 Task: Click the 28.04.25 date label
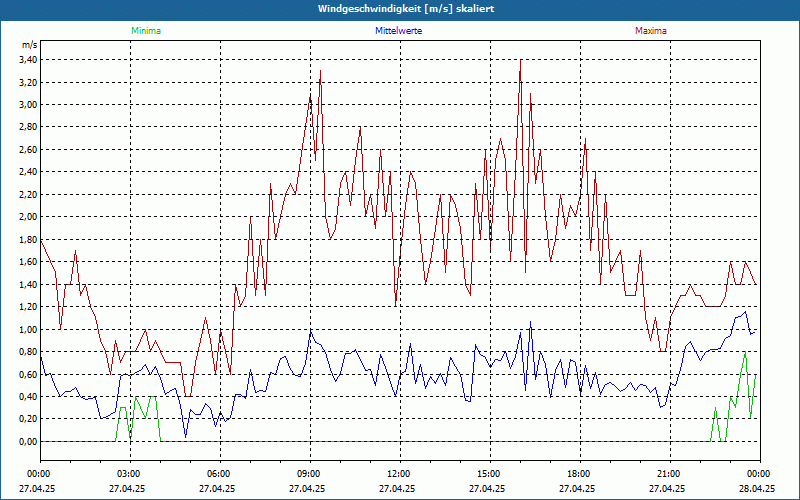click(757, 488)
